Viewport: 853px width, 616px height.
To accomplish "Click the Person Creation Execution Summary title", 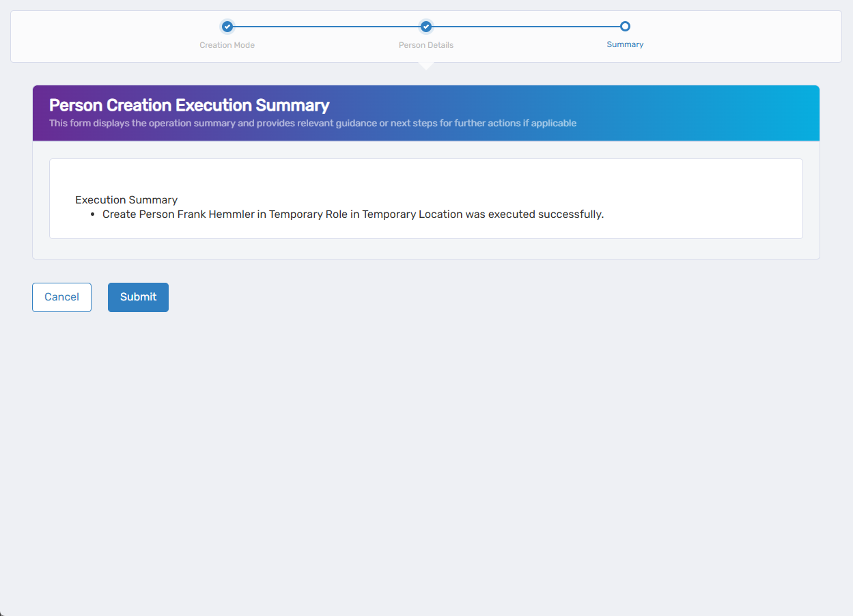I will pyautogui.click(x=189, y=105).
